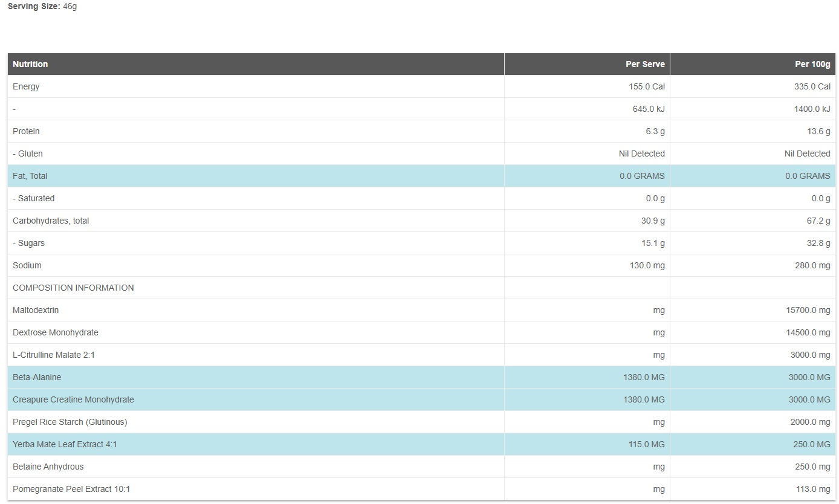This screenshot has height=504, width=839.
Task: Select the Serving Size label text
Action: [34, 6]
